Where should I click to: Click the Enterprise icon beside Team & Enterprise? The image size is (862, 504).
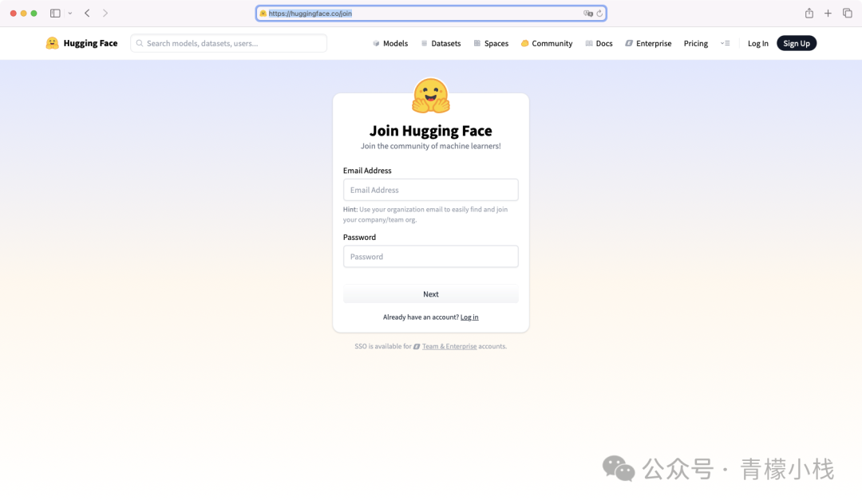coord(417,346)
